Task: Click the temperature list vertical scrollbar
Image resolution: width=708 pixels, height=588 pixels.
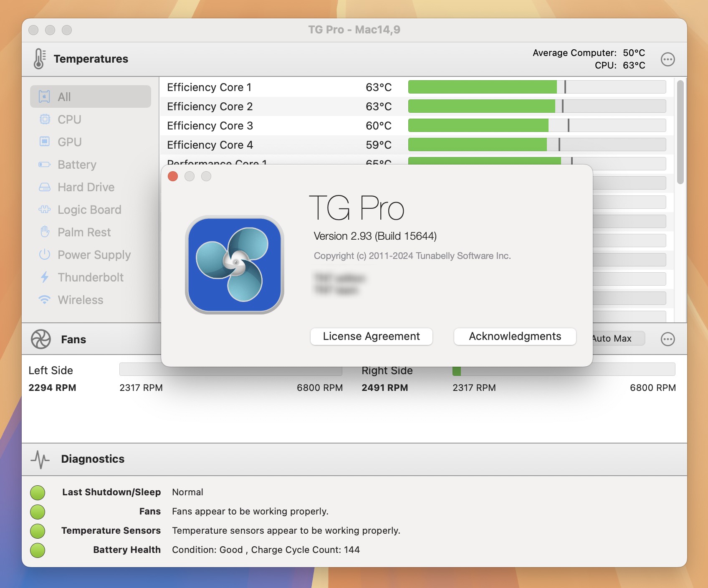Action: 680,132
